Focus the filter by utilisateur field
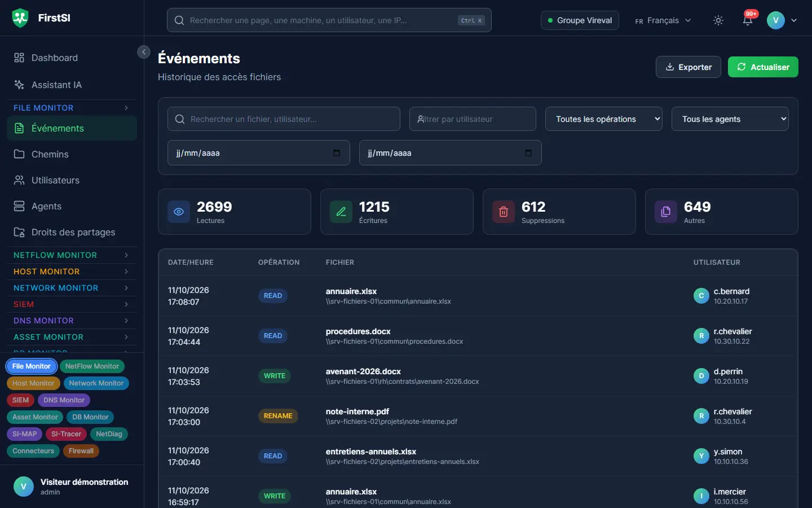 click(473, 119)
